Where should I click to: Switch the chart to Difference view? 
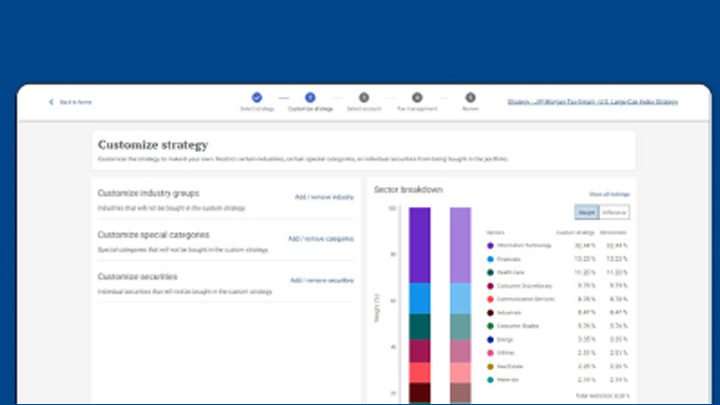click(613, 212)
